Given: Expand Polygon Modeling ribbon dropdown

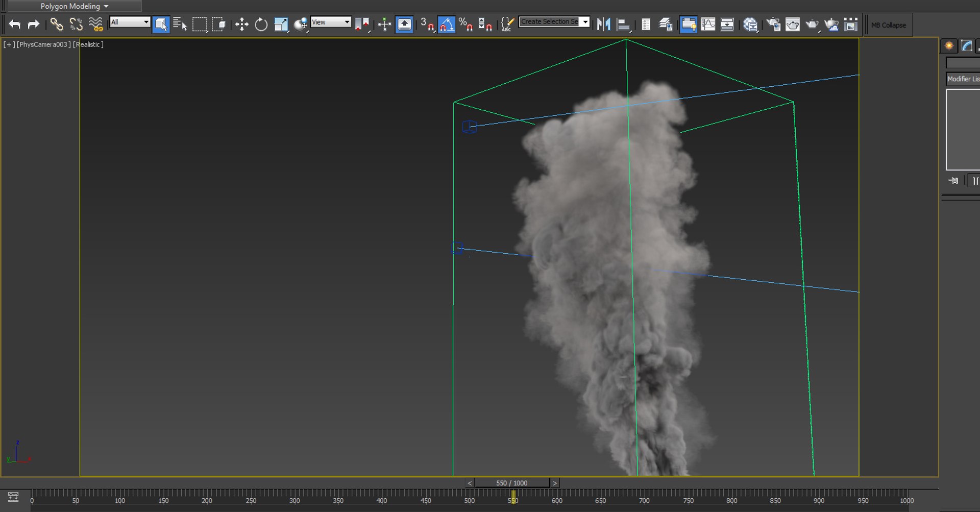Looking at the screenshot, I should coord(74,6).
